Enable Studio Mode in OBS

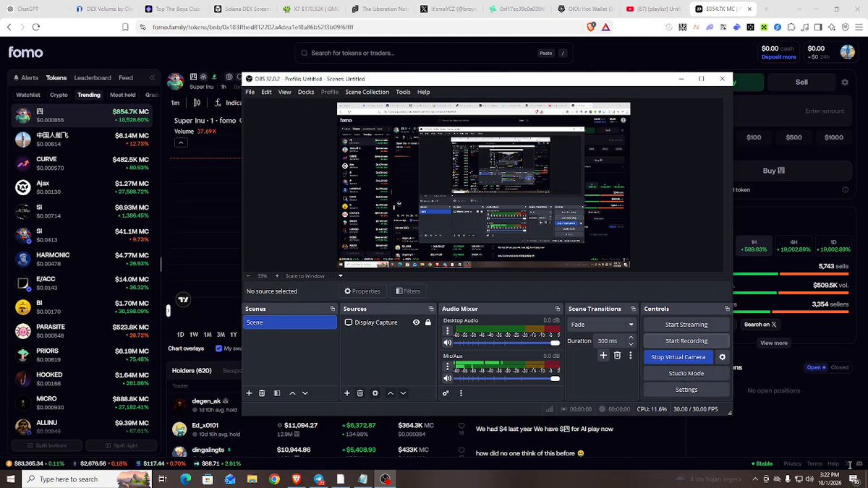tap(686, 373)
